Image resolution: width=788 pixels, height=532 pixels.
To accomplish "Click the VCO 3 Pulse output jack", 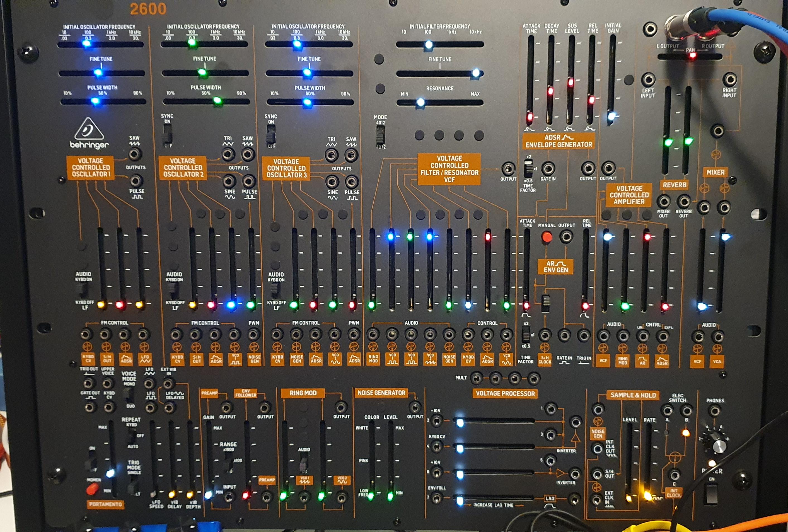I will click(352, 182).
